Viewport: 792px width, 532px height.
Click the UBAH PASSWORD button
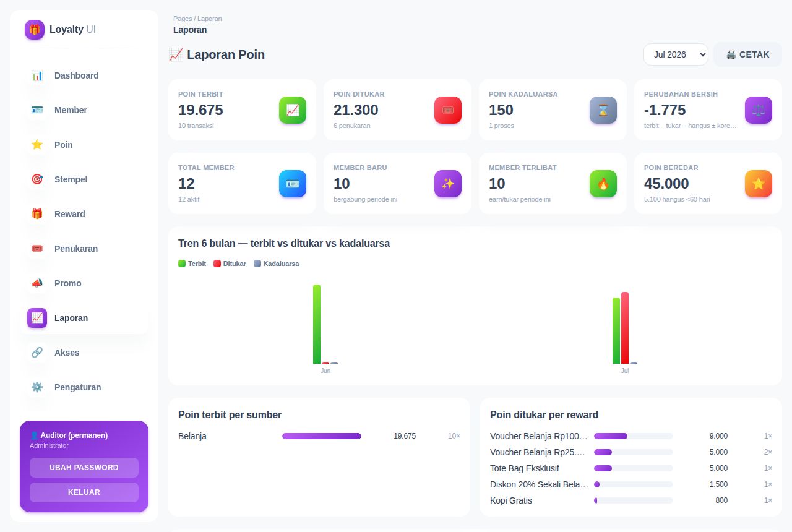pos(84,468)
